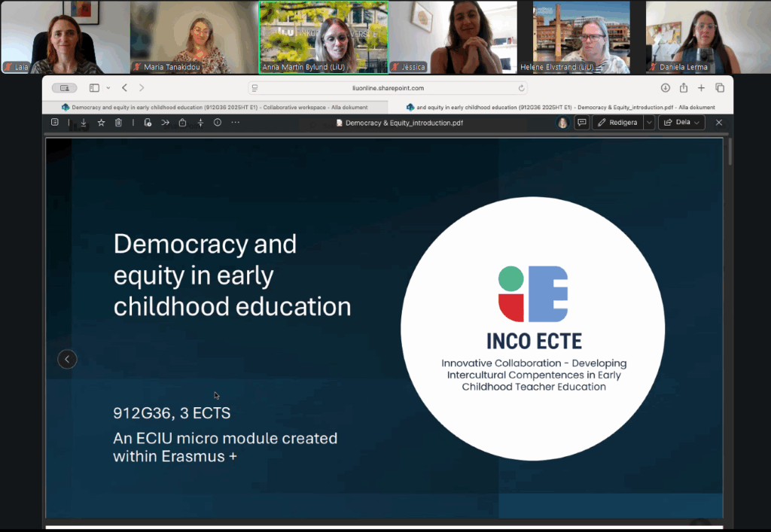
Task: Open the comments panel icon
Action: pyautogui.click(x=581, y=123)
